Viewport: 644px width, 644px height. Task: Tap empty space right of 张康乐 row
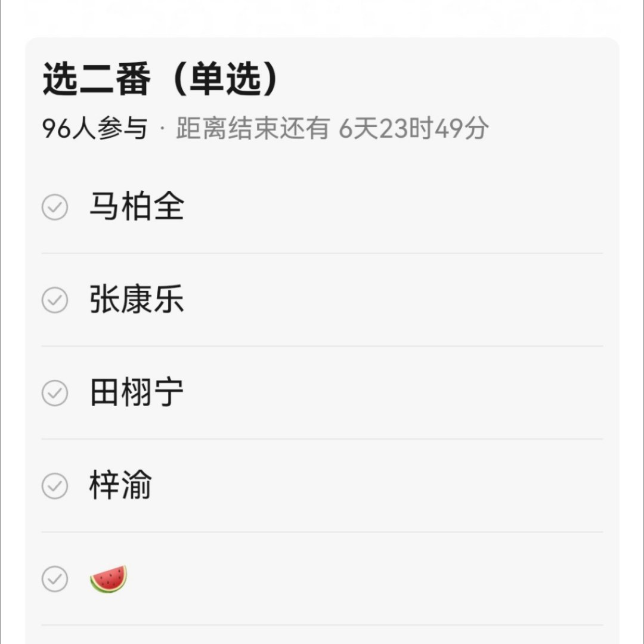(394, 300)
